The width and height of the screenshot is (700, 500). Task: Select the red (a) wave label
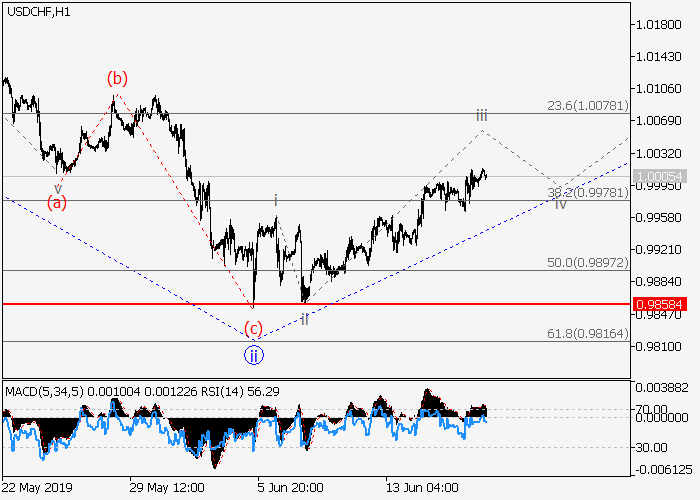click(x=57, y=203)
